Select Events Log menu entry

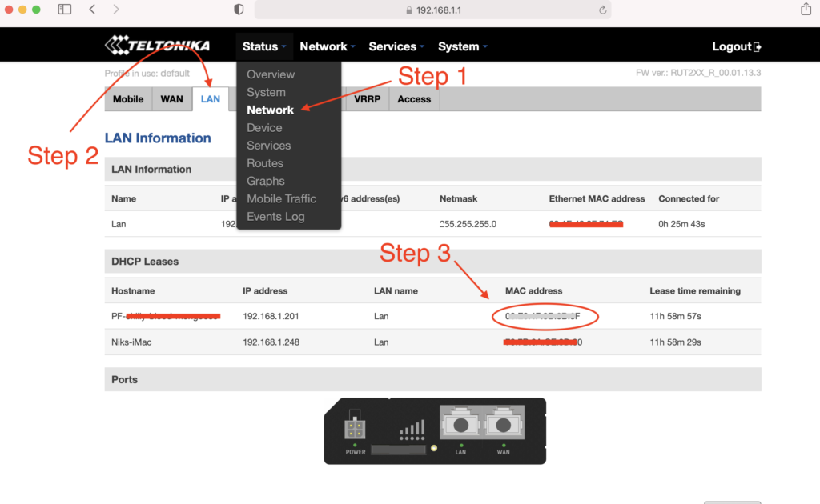(x=275, y=217)
